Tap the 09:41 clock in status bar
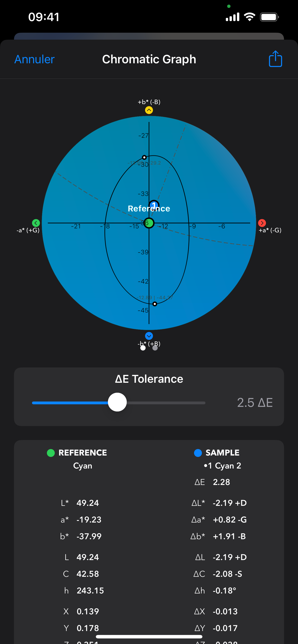Image resolution: width=298 pixels, height=644 pixels. click(44, 17)
